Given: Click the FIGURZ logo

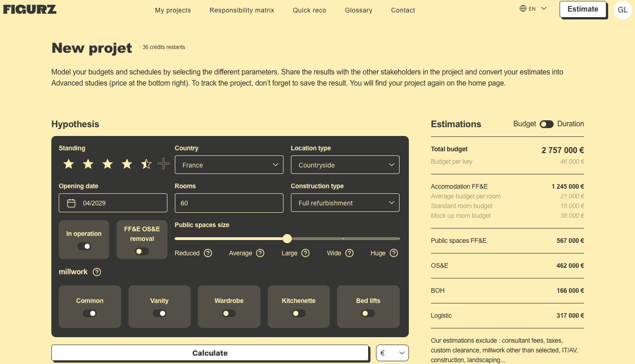Looking at the screenshot, I should tap(30, 9).
